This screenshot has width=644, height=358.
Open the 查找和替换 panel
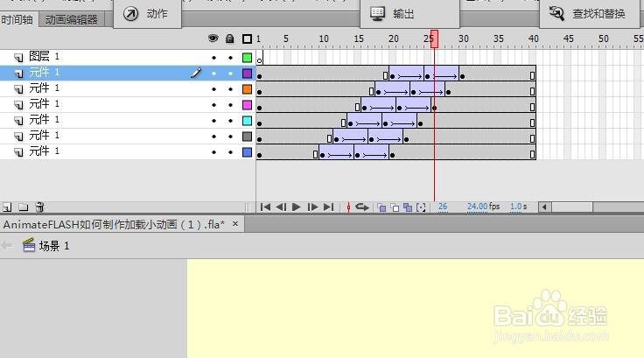pyautogui.click(x=590, y=14)
